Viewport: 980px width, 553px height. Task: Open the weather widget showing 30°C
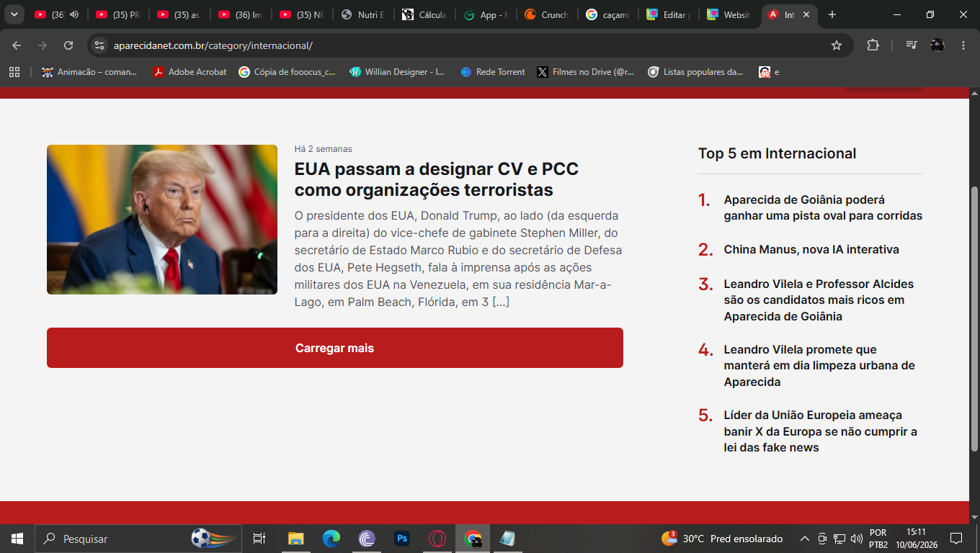(721, 539)
